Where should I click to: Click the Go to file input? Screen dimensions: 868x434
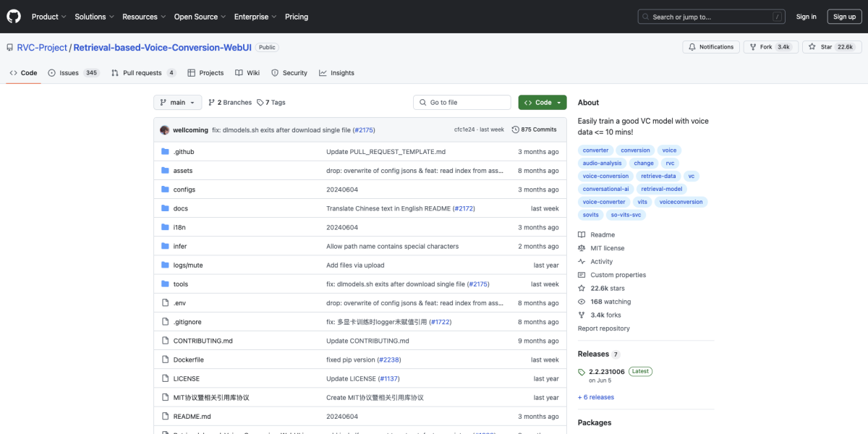pos(462,103)
